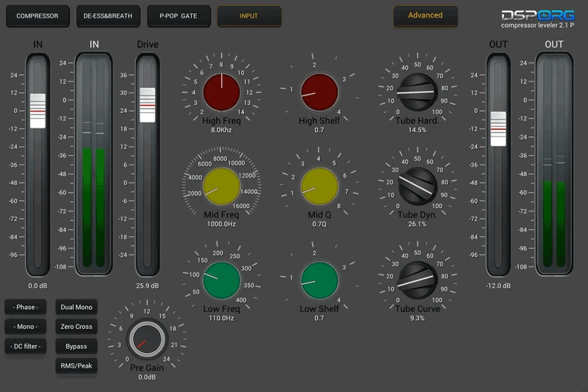This screenshot has width=588, height=392.
Task: Click the 26.1% Tube Dyn. value
Action: [x=417, y=224]
